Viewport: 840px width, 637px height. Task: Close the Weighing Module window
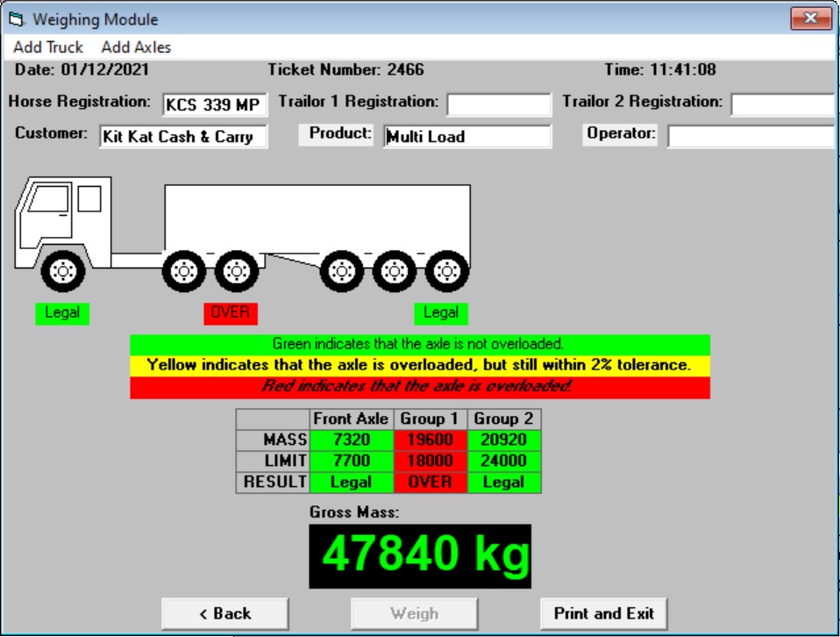click(810, 18)
